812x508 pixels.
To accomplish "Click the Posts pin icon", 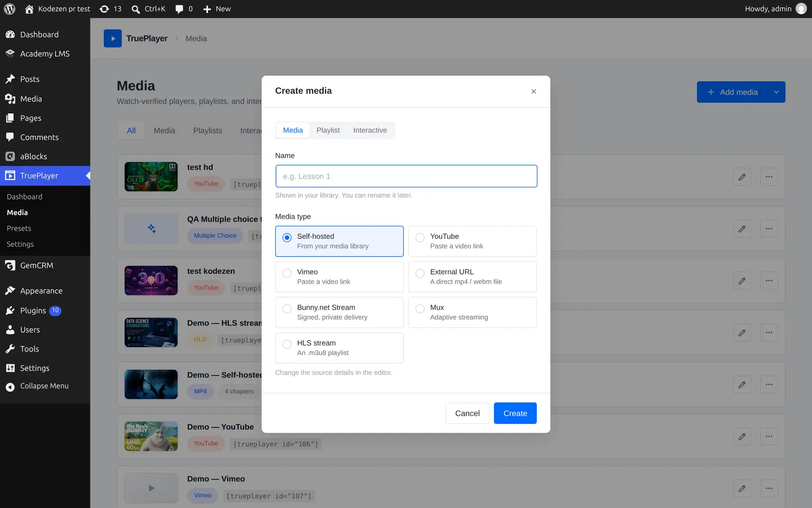I will [x=10, y=79].
